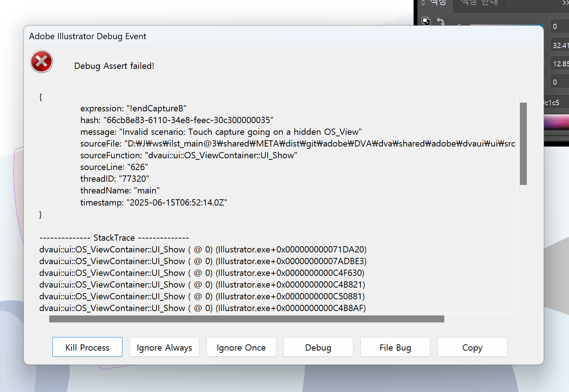Copy the debug assert details

pos(472,347)
